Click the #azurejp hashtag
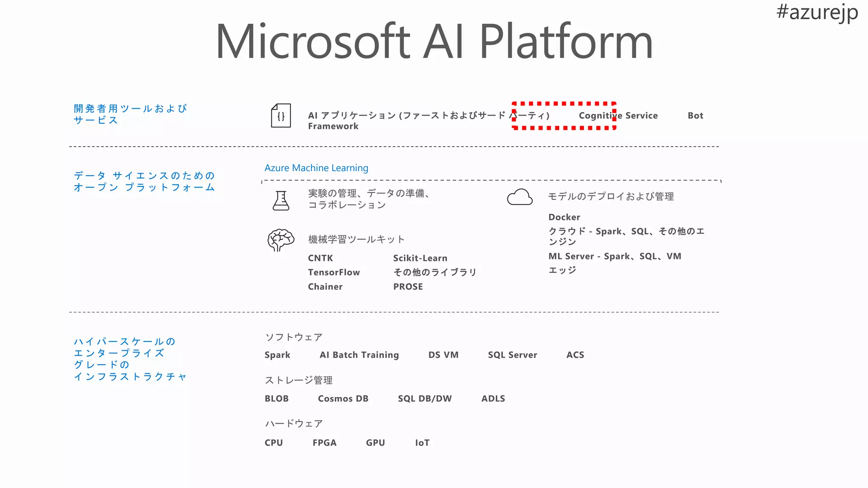868x488 pixels. point(817,12)
